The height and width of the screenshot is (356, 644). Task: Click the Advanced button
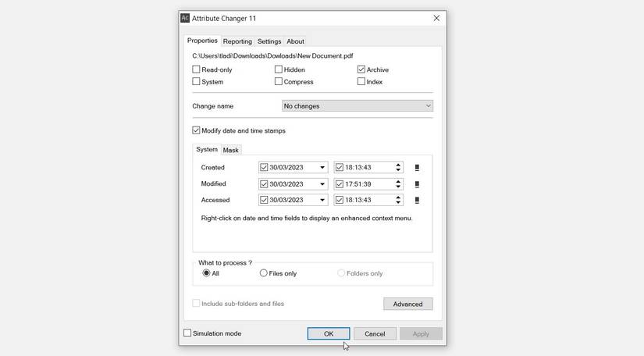coord(407,304)
